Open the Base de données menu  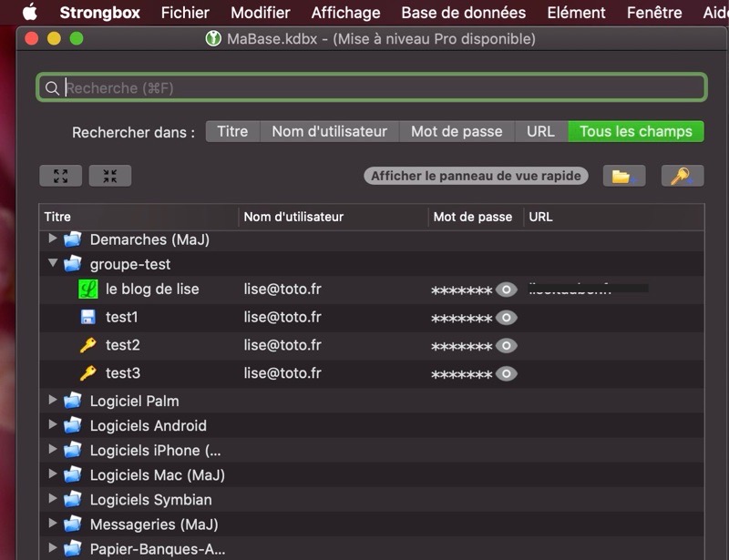463,13
